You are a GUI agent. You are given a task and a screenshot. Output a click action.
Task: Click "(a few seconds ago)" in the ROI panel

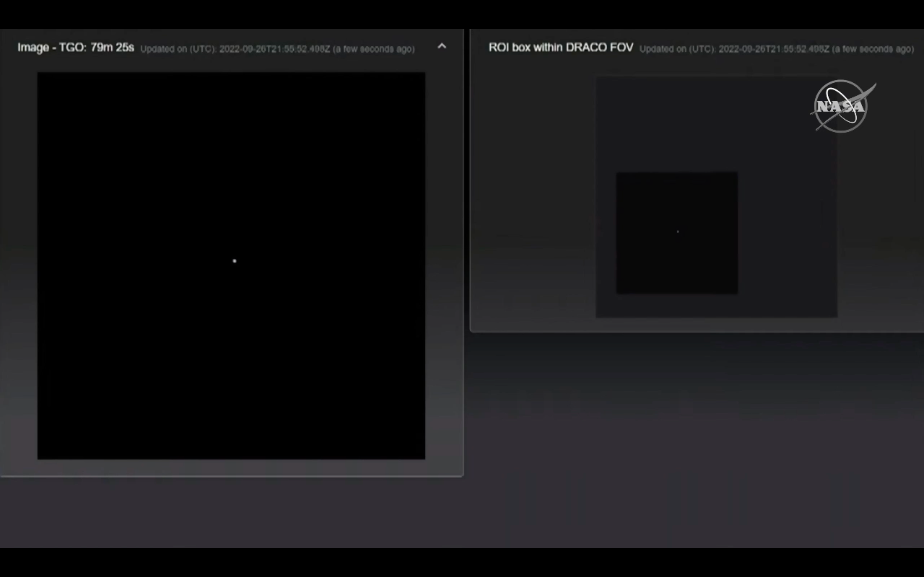873,49
